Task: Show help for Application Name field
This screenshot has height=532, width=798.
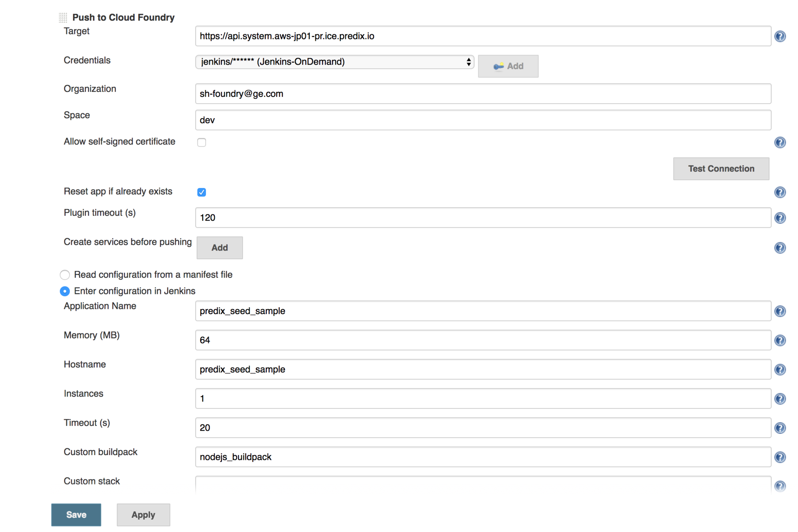Action: click(779, 311)
